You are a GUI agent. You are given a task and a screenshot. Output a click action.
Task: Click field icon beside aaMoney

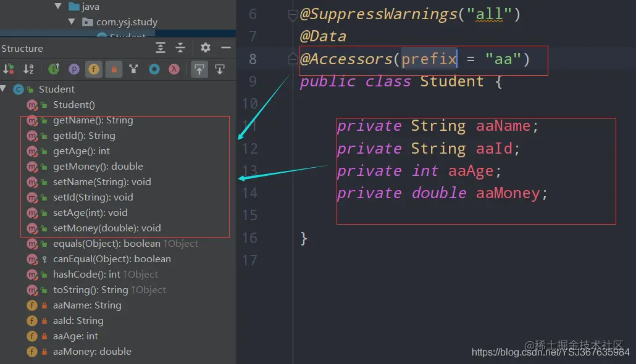tap(31, 352)
